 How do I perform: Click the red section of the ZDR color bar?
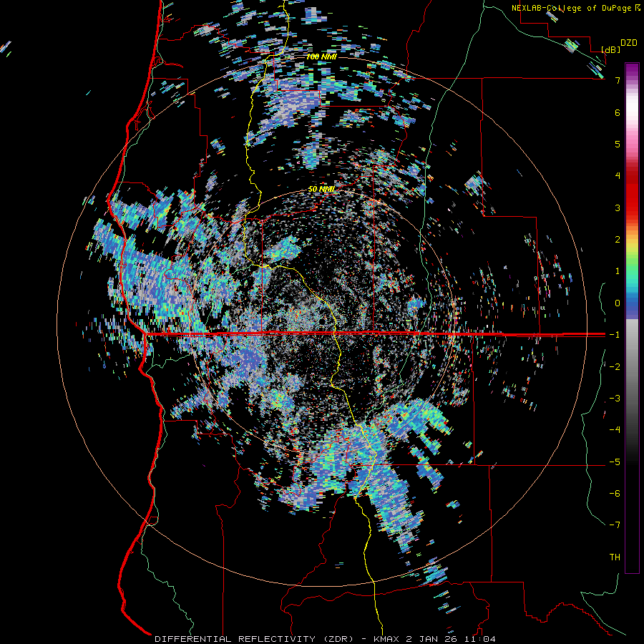click(x=632, y=193)
